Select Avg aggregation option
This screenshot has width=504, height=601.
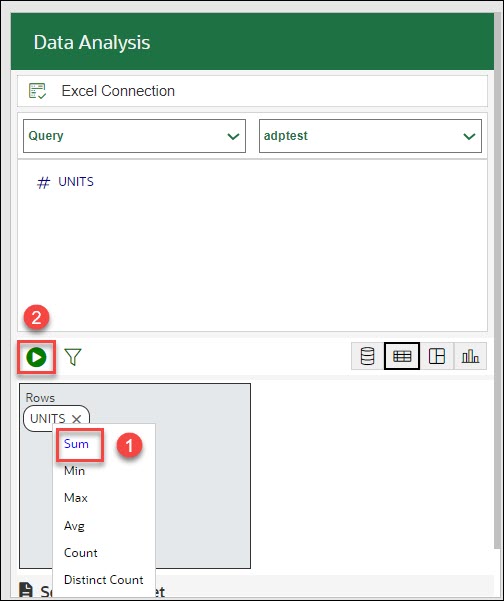pyautogui.click(x=74, y=525)
